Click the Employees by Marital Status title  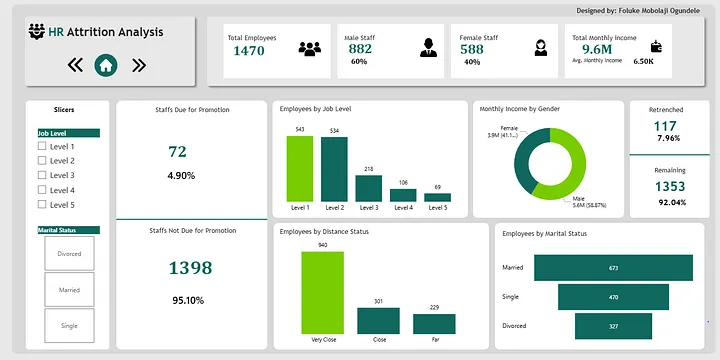tap(545, 234)
